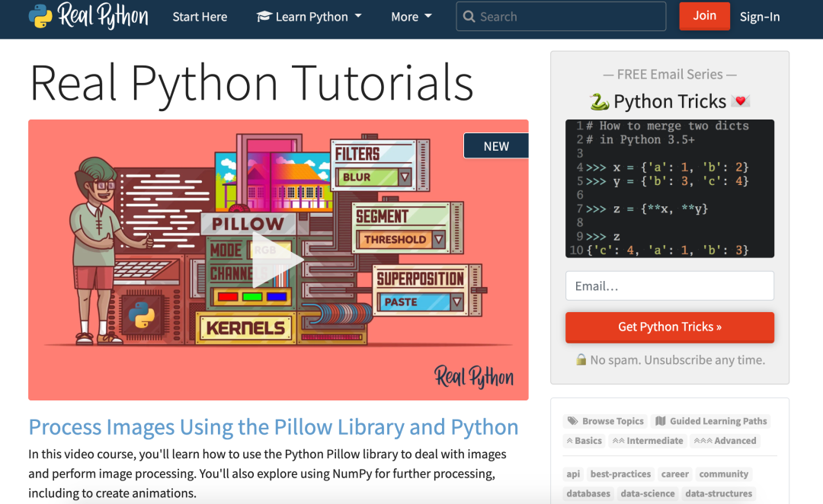Toggle the Advanced difficulty filter
Screen dimensions: 823x504
click(x=725, y=441)
